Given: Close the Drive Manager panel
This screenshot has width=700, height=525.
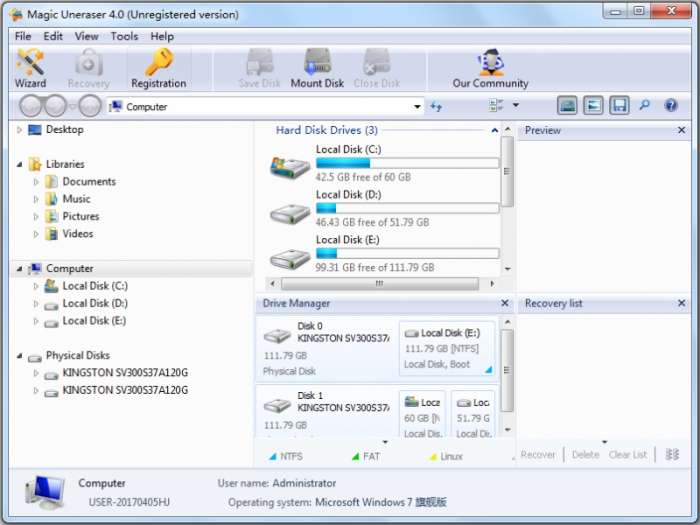Looking at the screenshot, I should (504, 303).
